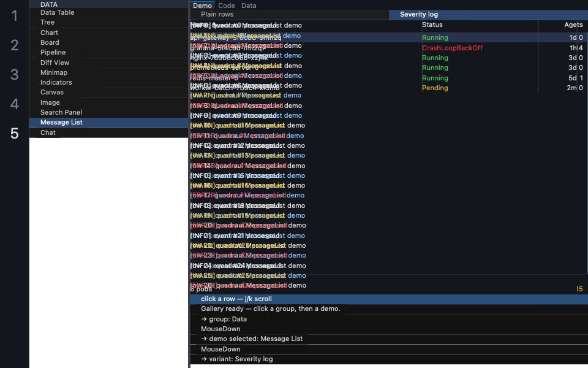Select the CrashLoopBackOff status cell

[452, 48]
